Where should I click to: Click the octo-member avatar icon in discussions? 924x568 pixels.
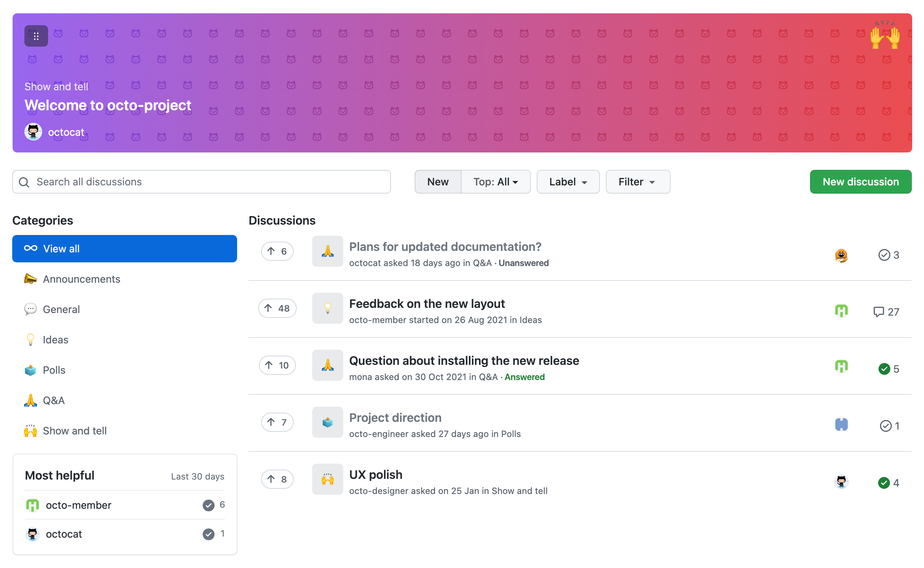point(842,310)
